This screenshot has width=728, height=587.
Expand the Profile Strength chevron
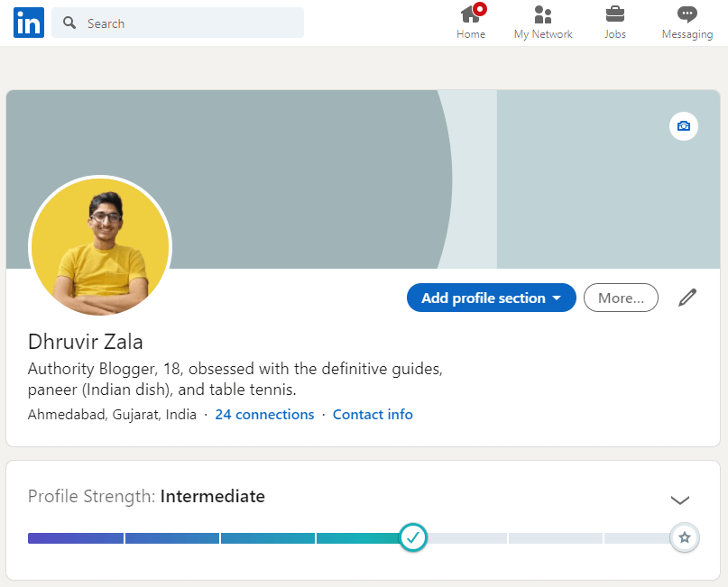point(679,500)
